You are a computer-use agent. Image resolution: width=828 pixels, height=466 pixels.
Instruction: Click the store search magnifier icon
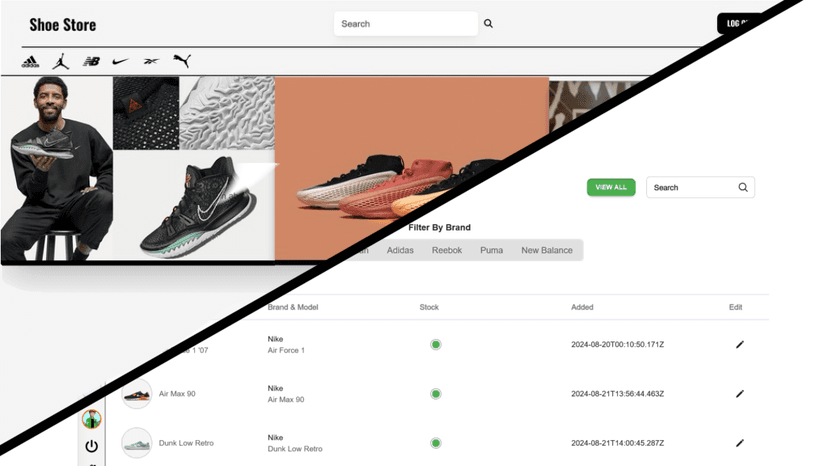tap(488, 23)
